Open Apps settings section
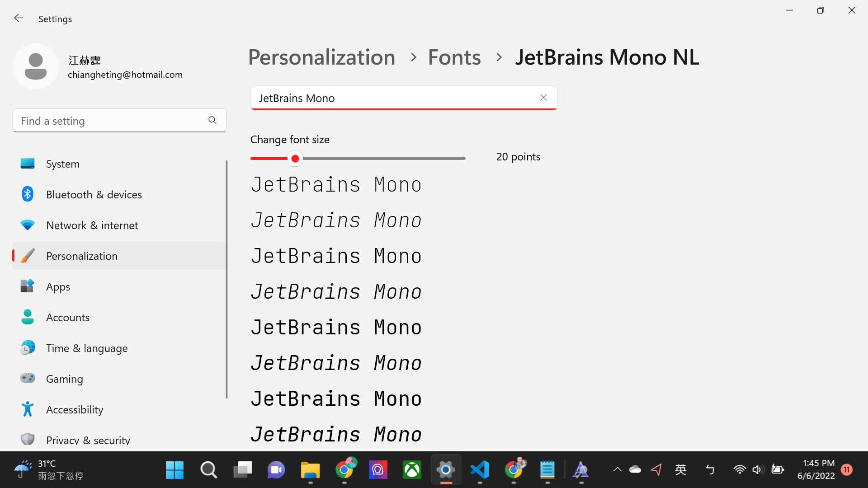This screenshot has width=868, height=488. pos(58,286)
